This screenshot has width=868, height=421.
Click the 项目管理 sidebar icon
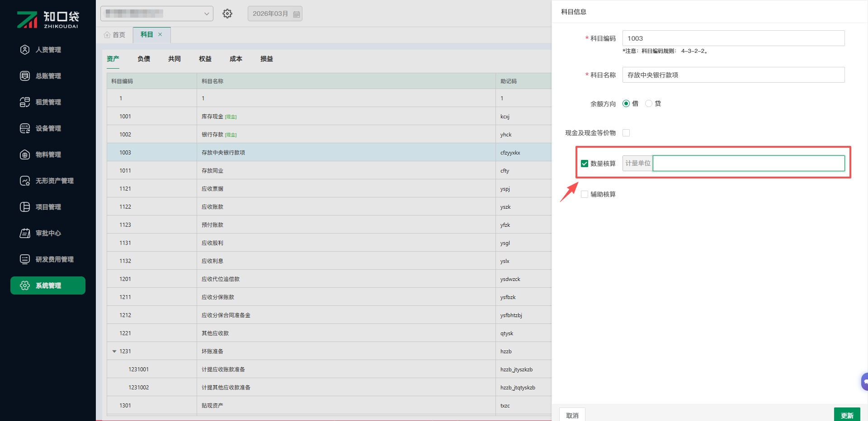[25, 207]
